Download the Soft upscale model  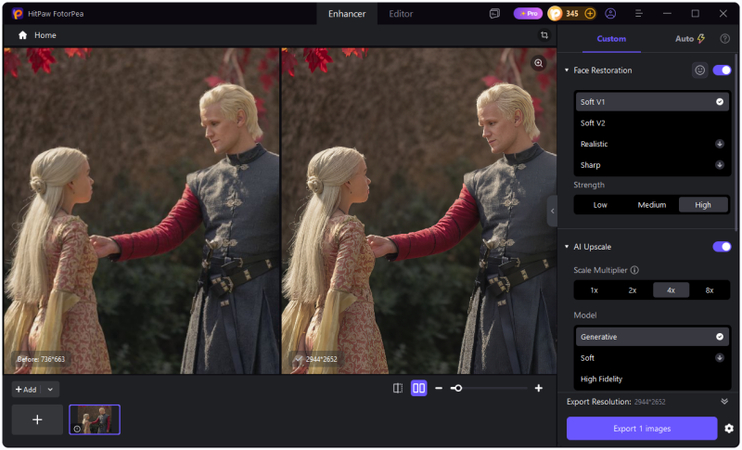click(719, 358)
